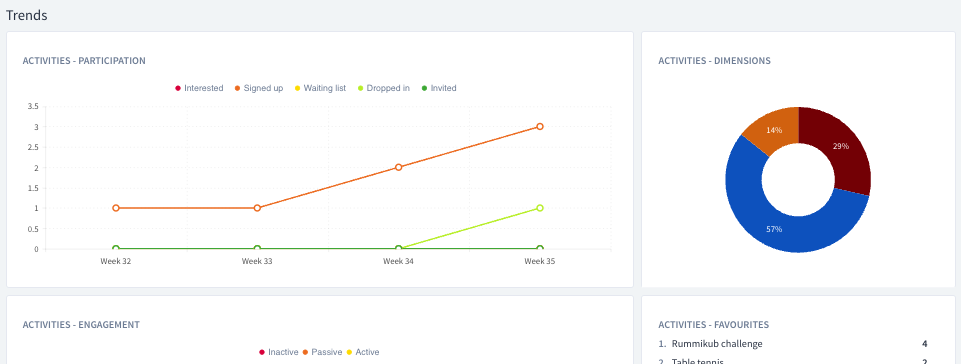Hide the Waiting list series in legend

[320, 88]
